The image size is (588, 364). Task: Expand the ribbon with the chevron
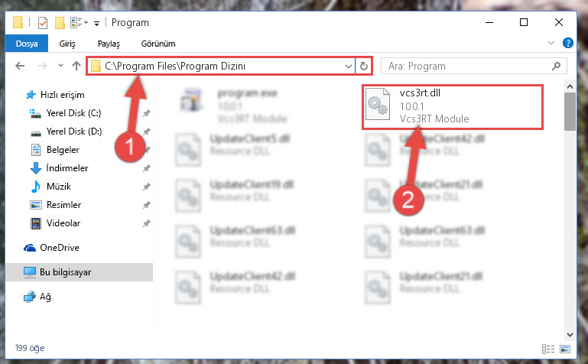coord(551,43)
